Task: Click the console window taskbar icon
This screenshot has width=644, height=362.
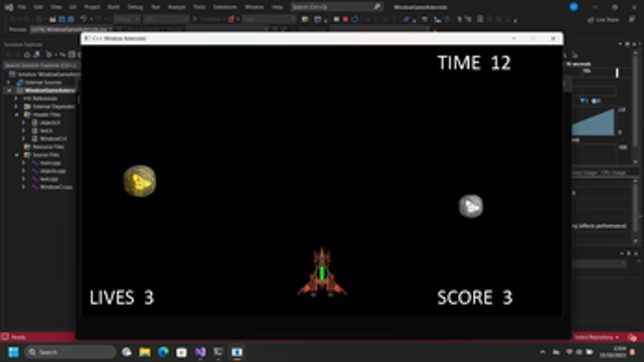Action: [218, 352]
